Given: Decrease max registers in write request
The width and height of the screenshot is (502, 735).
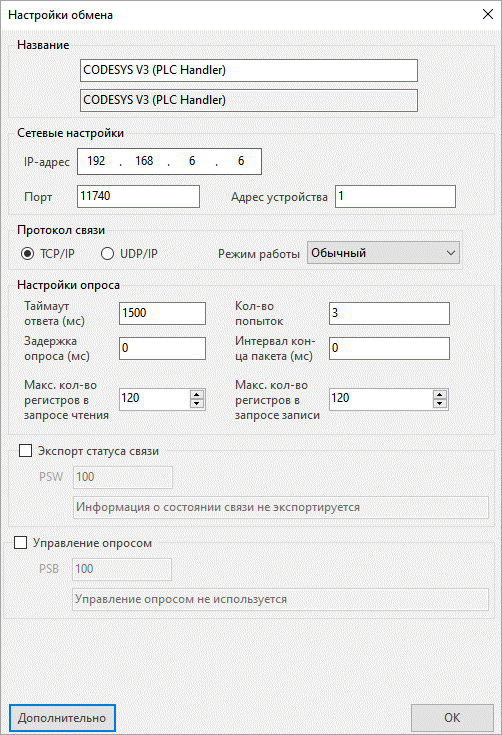Looking at the screenshot, I should pyautogui.click(x=440, y=404).
